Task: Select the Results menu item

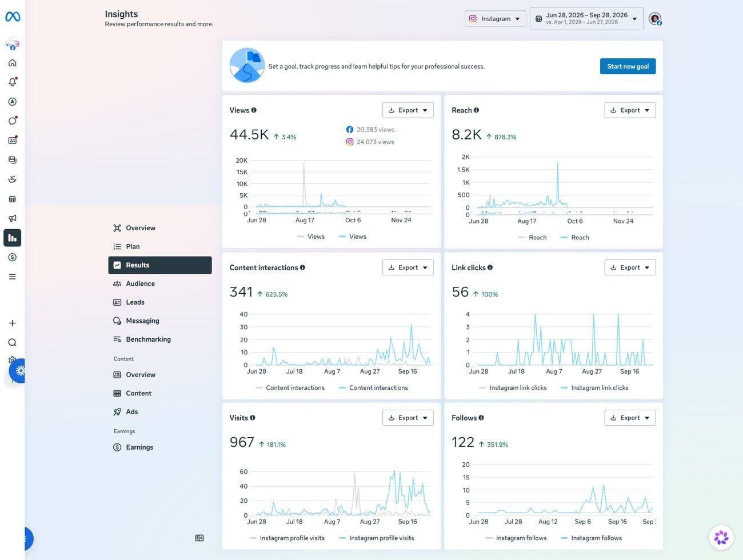Action: 160,265
